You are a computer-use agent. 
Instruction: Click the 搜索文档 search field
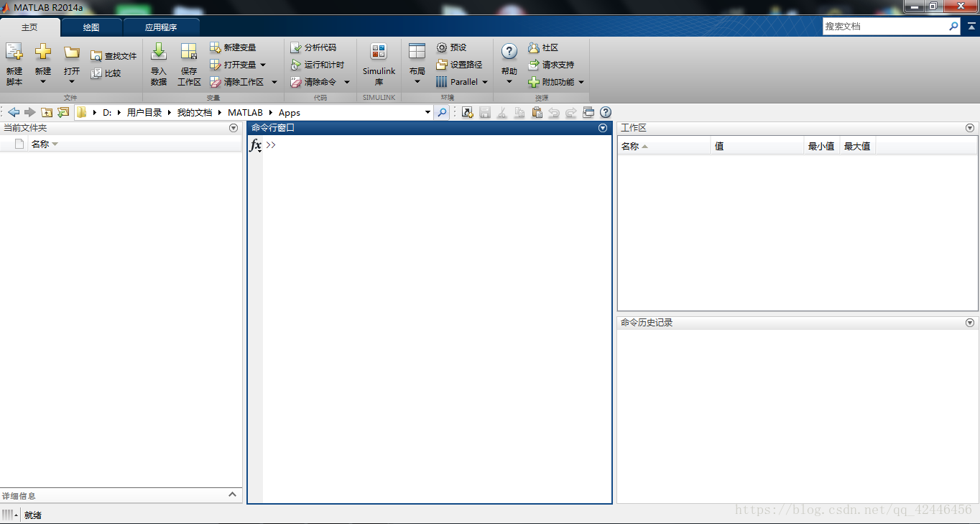tap(885, 26)
